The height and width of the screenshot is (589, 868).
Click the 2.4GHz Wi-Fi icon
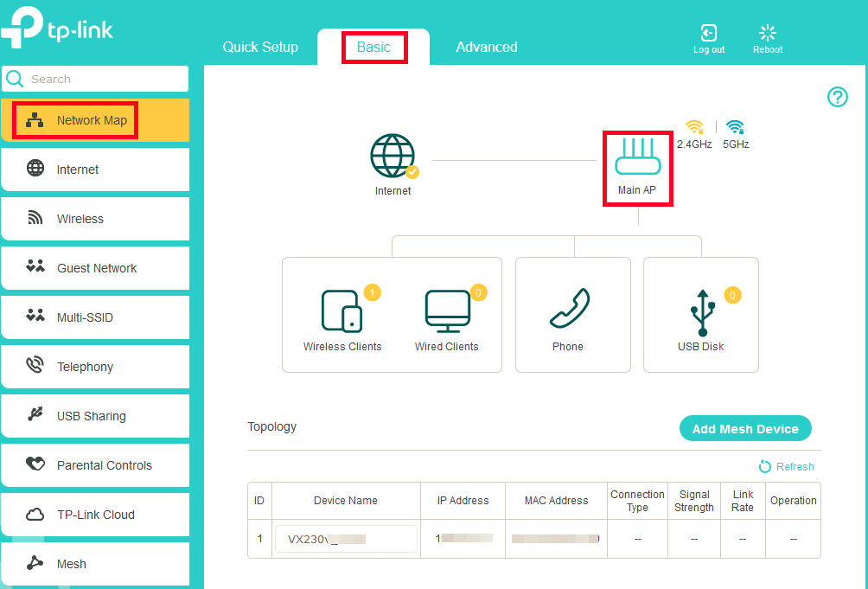[x=694, y=127]
